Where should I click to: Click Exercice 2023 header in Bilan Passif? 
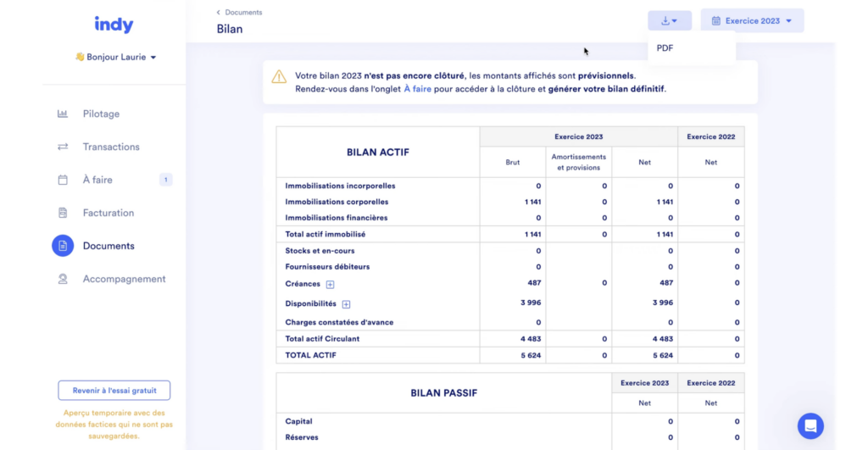(x=644, y=383)
